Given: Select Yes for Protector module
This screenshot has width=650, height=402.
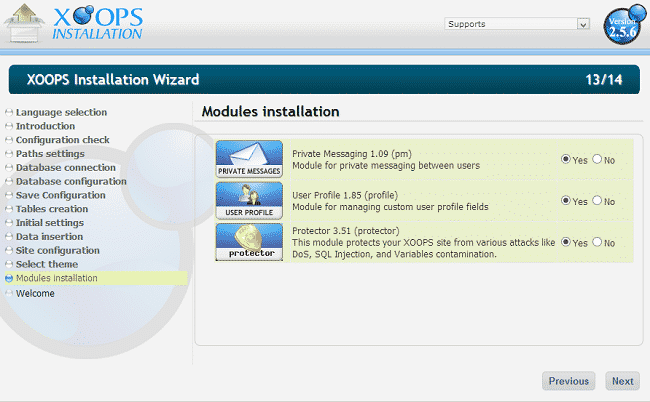Looking at the screenshot, I should [x=566, y=242].
